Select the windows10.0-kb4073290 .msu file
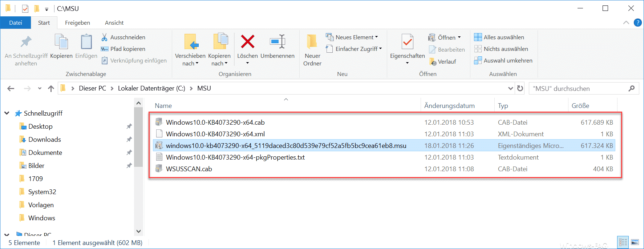Image resolution: width=644 pixels, height=249 pixels. coord(286,145)
